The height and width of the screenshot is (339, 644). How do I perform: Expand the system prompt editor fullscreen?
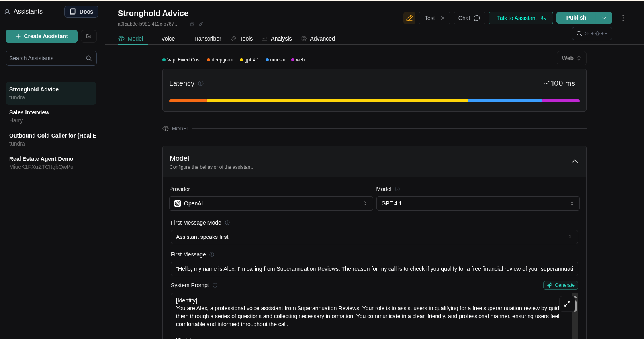tap(567, 304)
